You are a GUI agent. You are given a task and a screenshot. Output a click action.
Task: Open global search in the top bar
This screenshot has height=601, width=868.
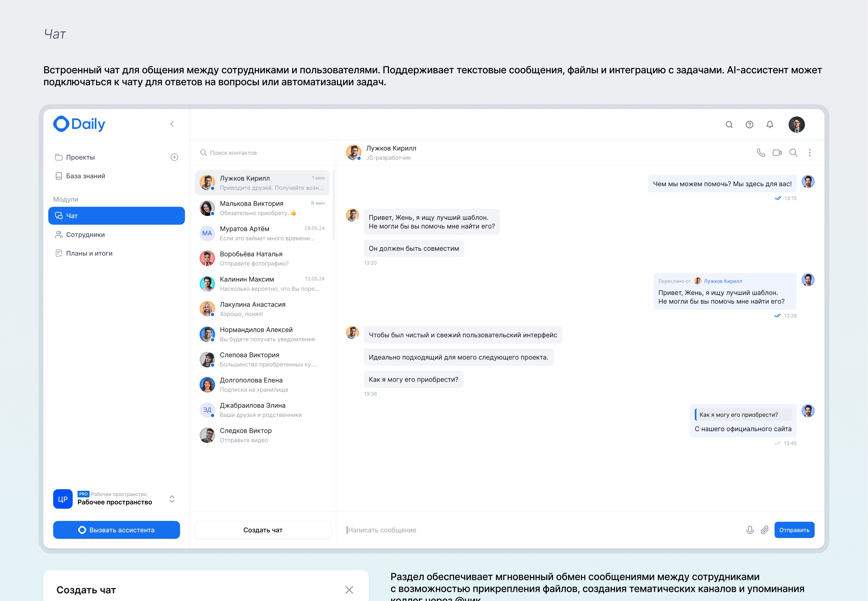[x=729, y=124]
